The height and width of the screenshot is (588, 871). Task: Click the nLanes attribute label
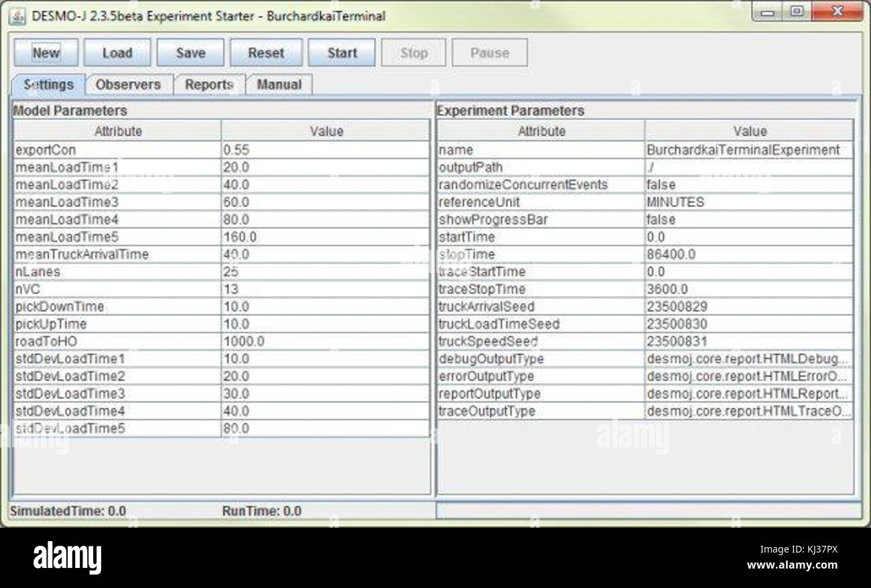38,272
